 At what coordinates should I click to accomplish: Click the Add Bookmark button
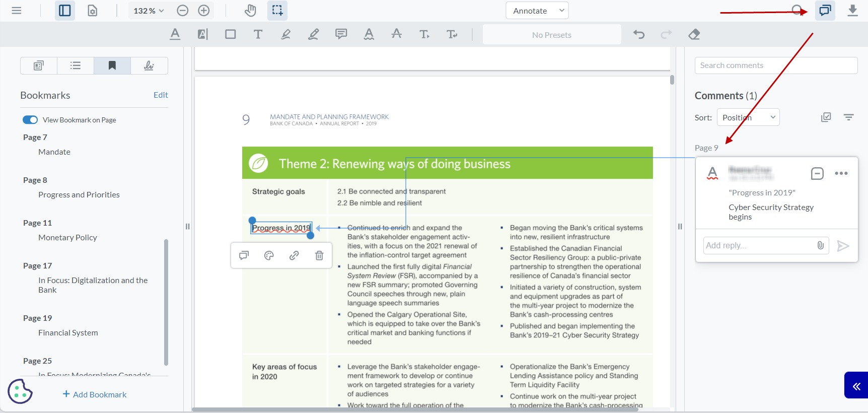point(95,394)
